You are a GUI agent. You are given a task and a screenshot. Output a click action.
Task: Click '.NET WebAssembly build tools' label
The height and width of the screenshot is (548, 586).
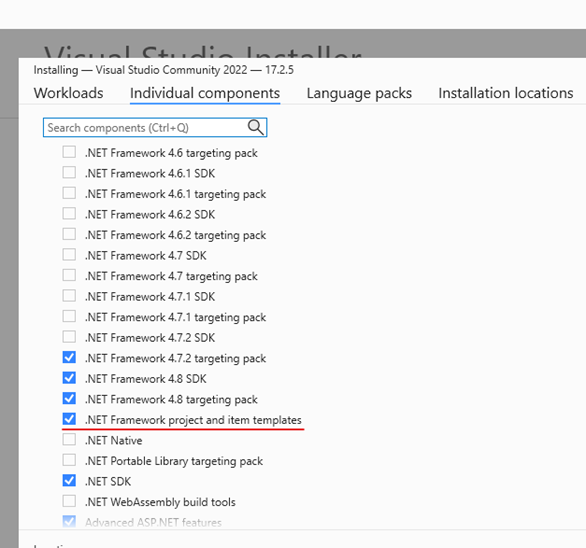tap(160, 502)
